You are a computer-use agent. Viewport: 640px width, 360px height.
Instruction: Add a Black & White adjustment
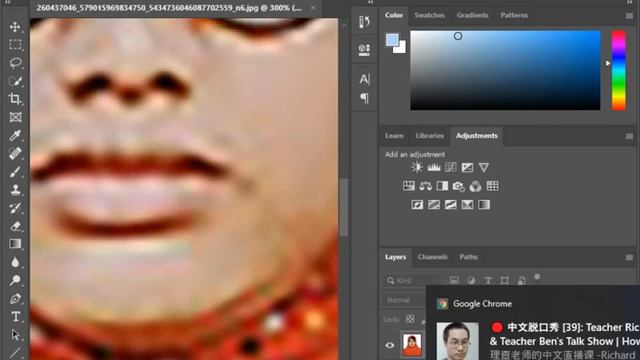pyautogui.click(x=442, y=186)
